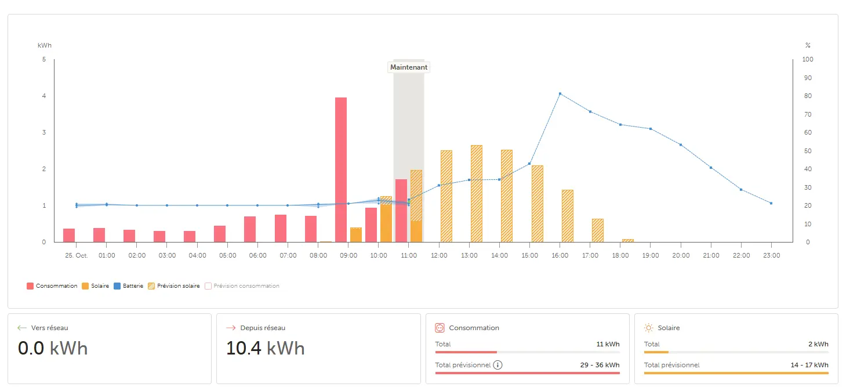The image size is (868, 387).
Task: Click the Maintenant label on the chart
Action: pyautogui.click(x=409, y=67)
